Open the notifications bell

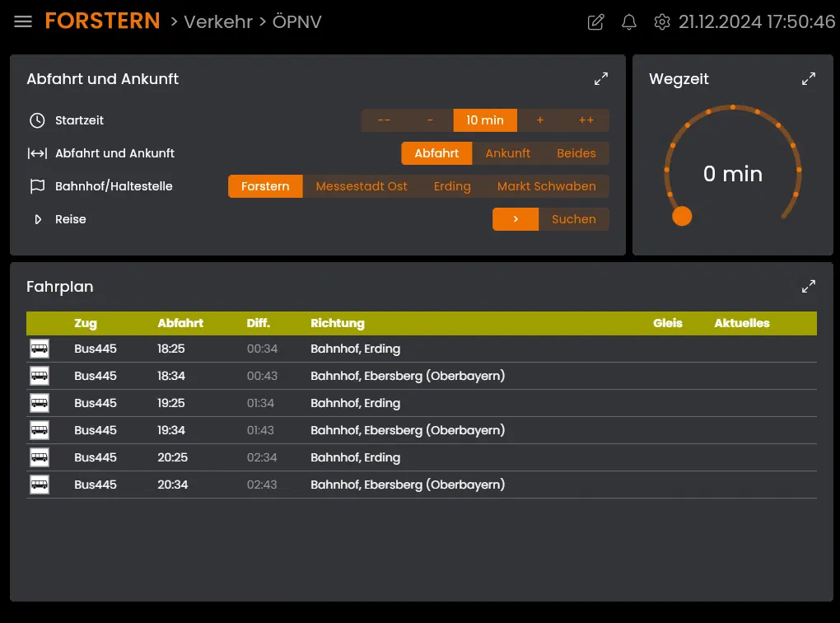point(629,22)
